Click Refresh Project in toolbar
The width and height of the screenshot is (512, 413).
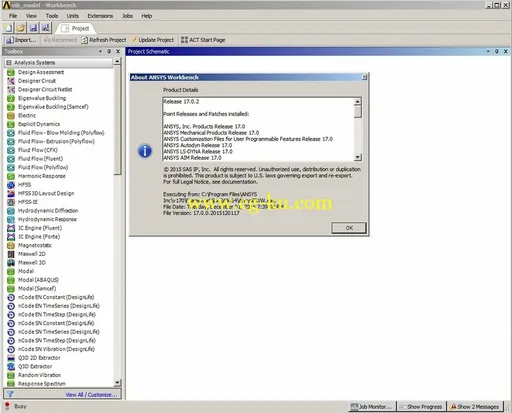104,40
